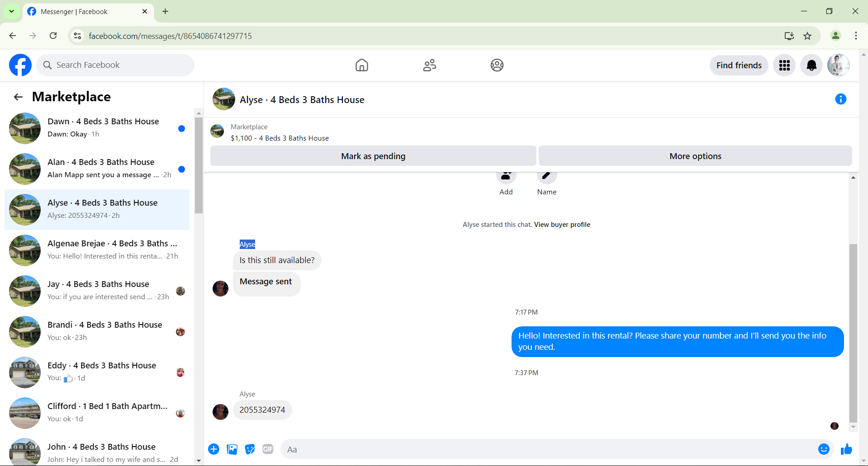Image resolution: width=868 pixels, height=466 pixels.
Task: Open Algenae Brejae's conversation
Action: pos(97,250)
